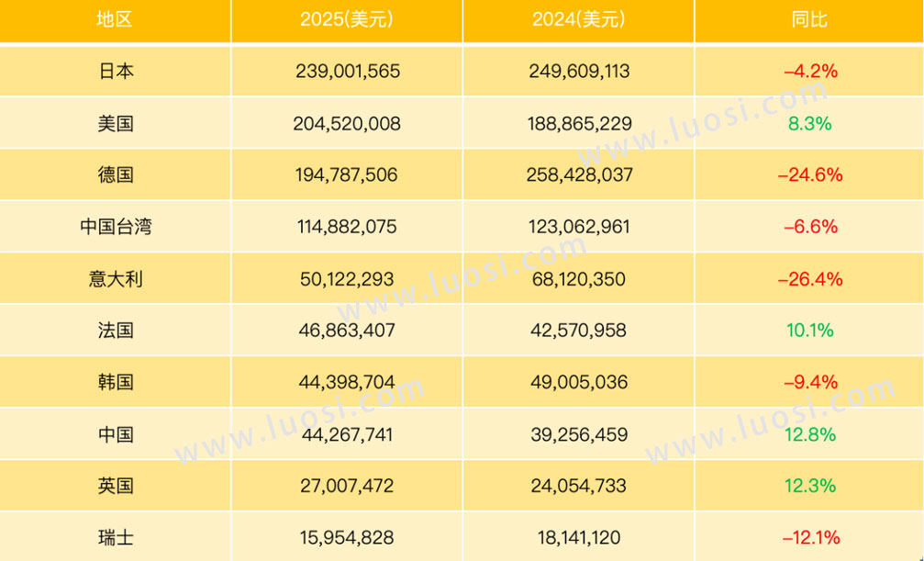Click the 2025(美元) column header
The width and height of the screenshot is (924, 561).
[347, 19]
